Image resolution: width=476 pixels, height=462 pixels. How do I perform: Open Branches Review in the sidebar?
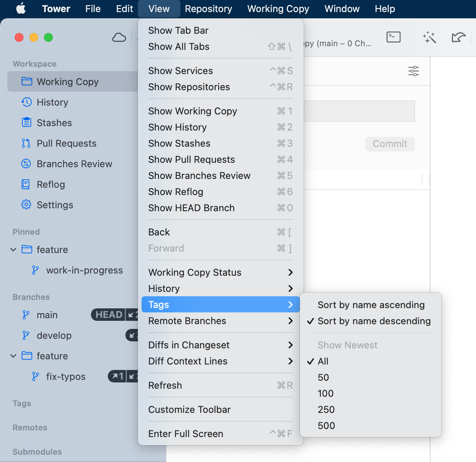(x=74, y=164)
